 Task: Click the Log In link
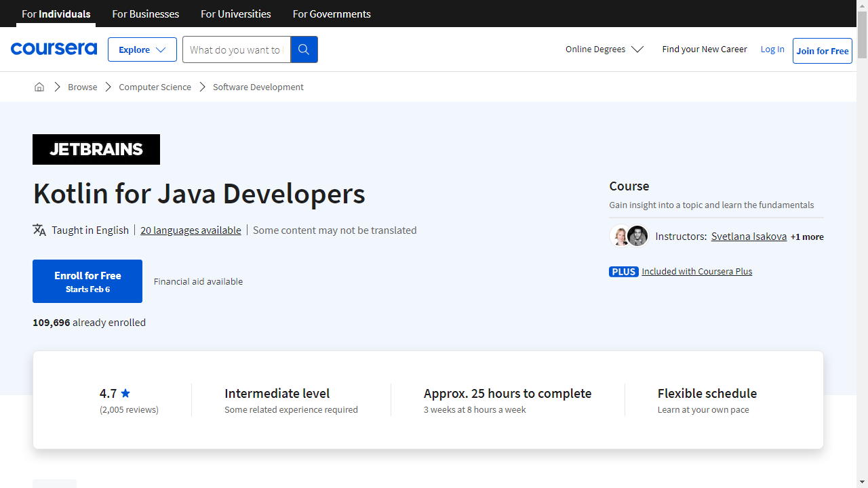click(772, 49)
